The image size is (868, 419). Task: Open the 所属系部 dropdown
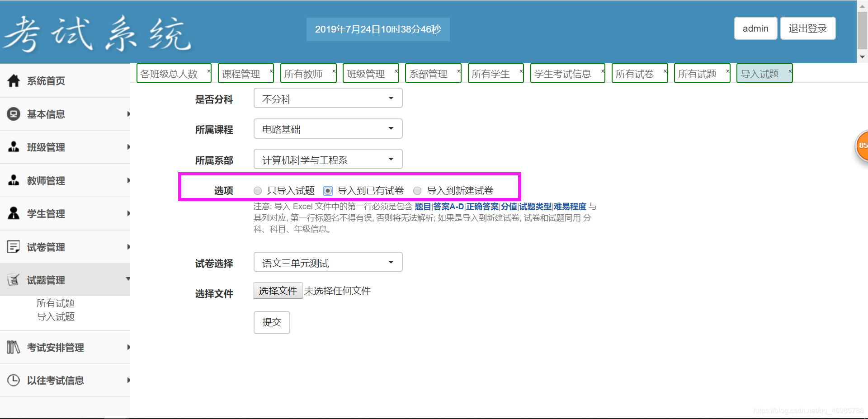click(x=328, y=159)
